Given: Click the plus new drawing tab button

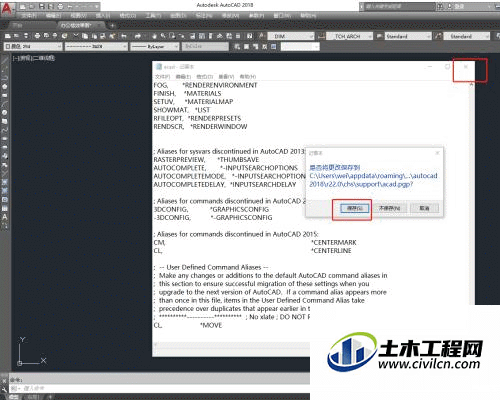Looking at the screenshot, I should click(x=112, y=25).
